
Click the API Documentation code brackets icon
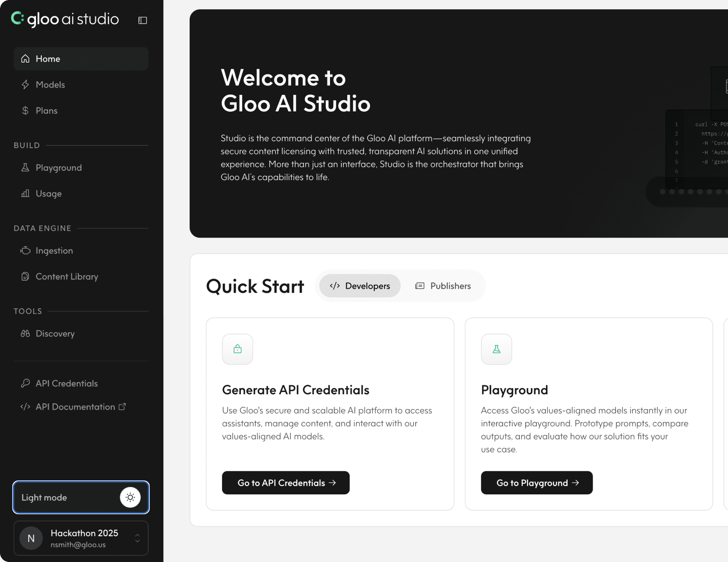(x=25, y=407)
